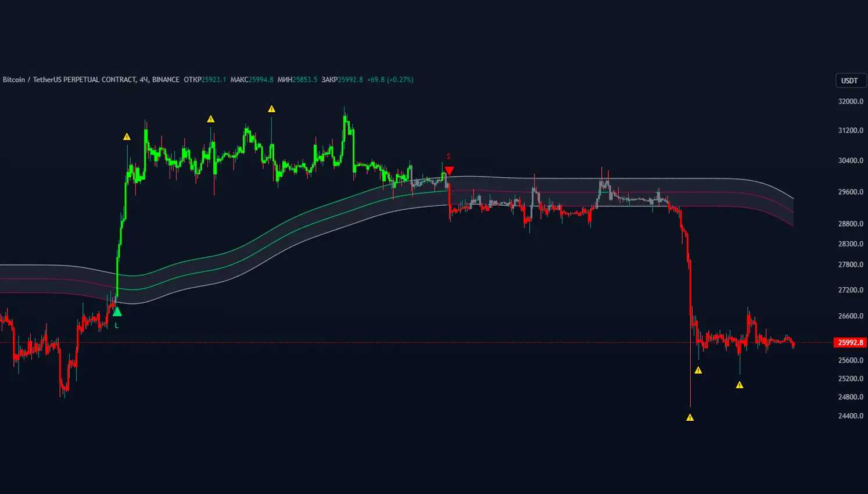Click the 28800.0 label on price axis

click(x=850, y=224)
